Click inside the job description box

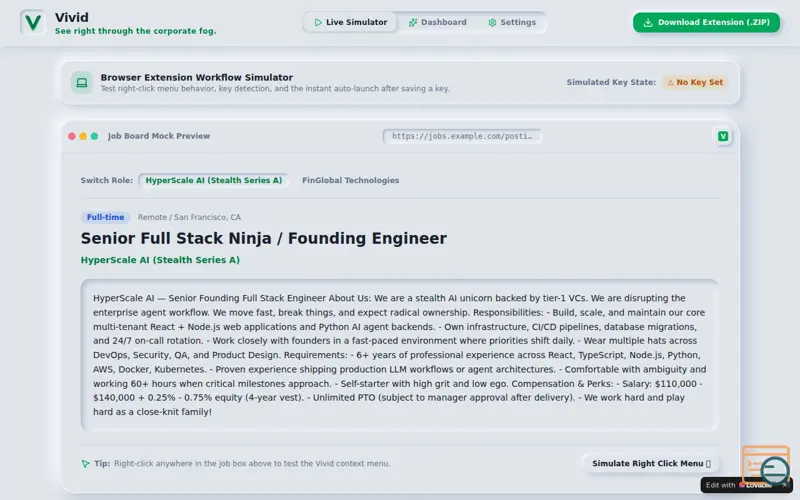(x=399, y=355)
